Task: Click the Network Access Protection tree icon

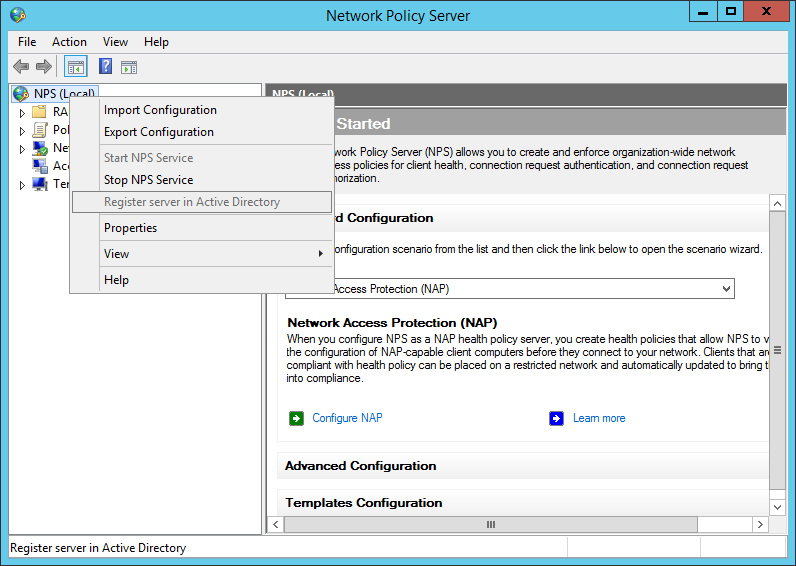Action: (x=40, y=148)
